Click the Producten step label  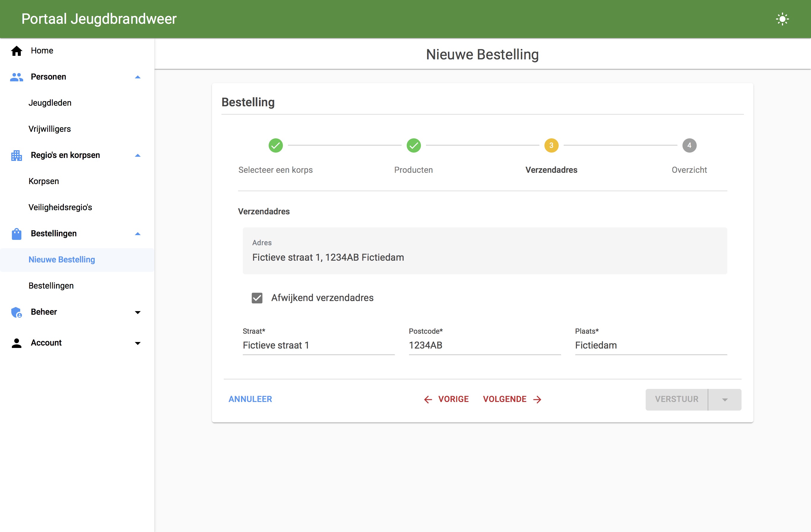tap(414, 170)
